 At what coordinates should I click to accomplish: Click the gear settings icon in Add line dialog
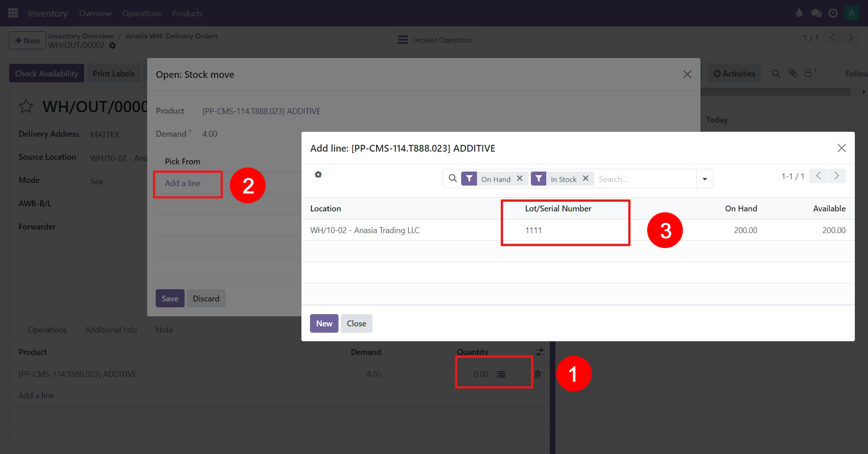pyautogui.click(x=318, y=175)
